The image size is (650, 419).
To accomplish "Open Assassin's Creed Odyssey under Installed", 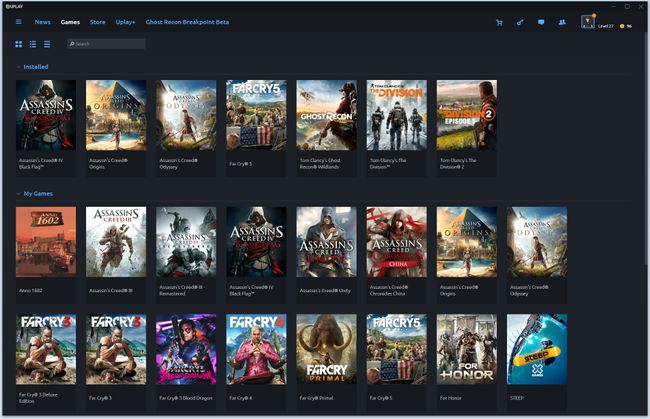I will pyautogui.click(x=186, y=128).
